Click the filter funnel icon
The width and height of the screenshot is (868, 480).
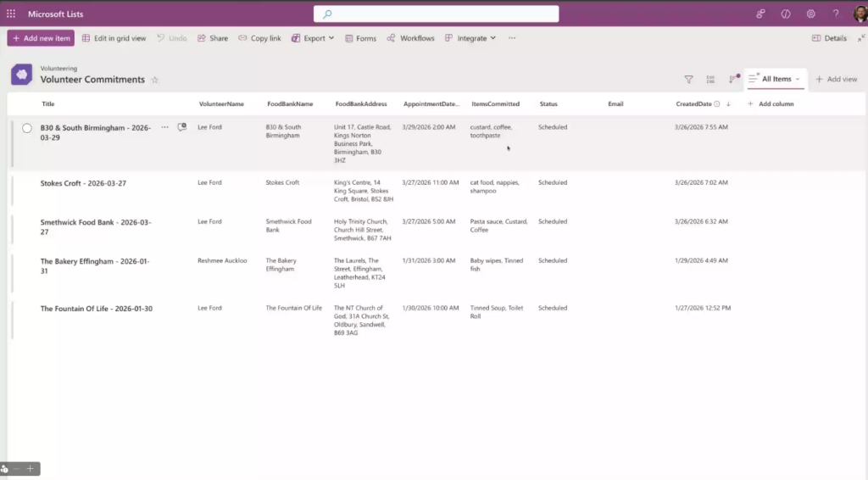click(x=688, y=80)
